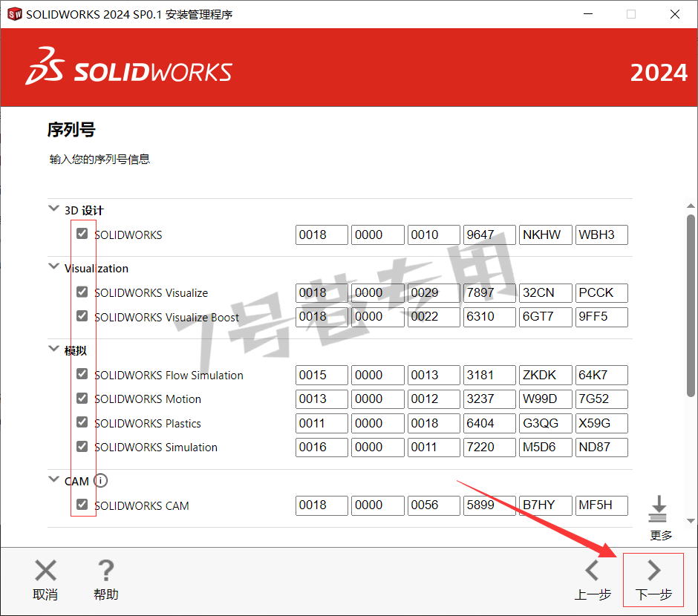Proceed with 下一步
The image size is (698, 616).
(x=653, y=580)
